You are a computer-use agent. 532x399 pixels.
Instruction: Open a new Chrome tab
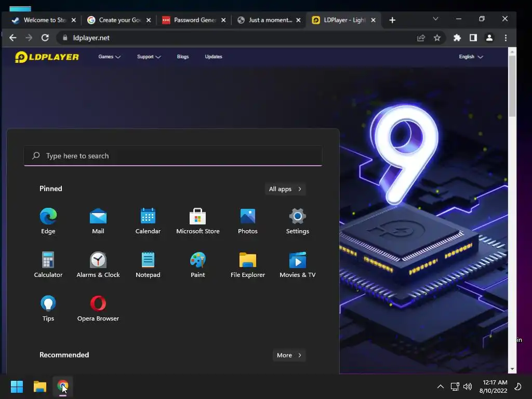(x=392, y=20)
